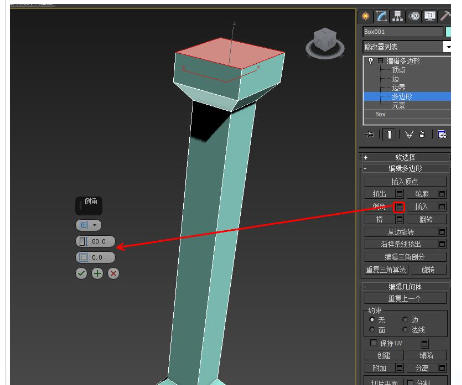Open the object color swatch
Screen dimensions: 462x385
[x=448, y=32]
